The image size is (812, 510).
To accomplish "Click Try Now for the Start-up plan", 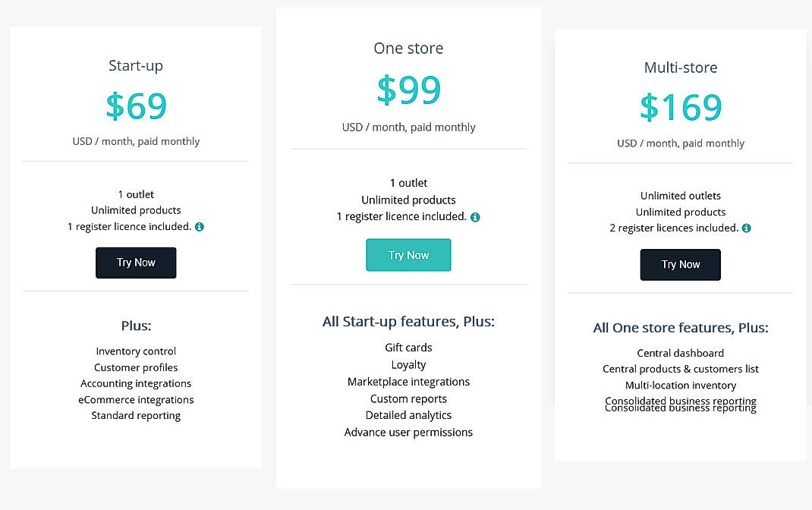I will point(136,262).
